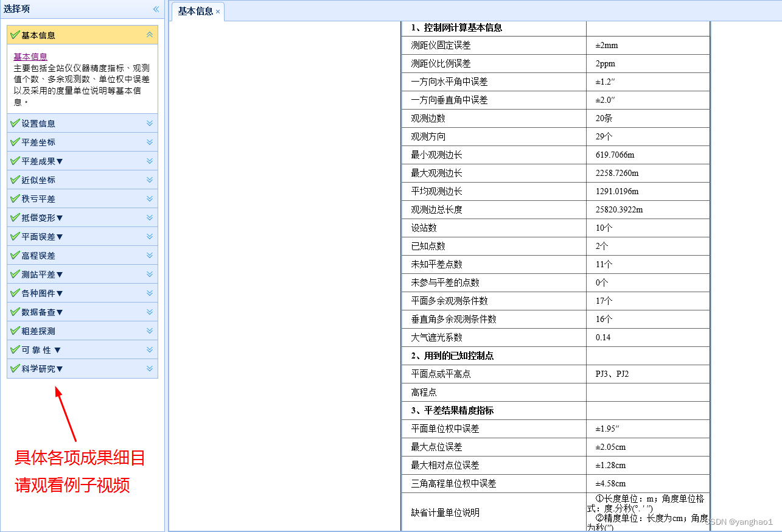Click the 缺省计量单位说明 row label
The height and width of the screenshot is (532, 782).
click(x=445, y=513)
